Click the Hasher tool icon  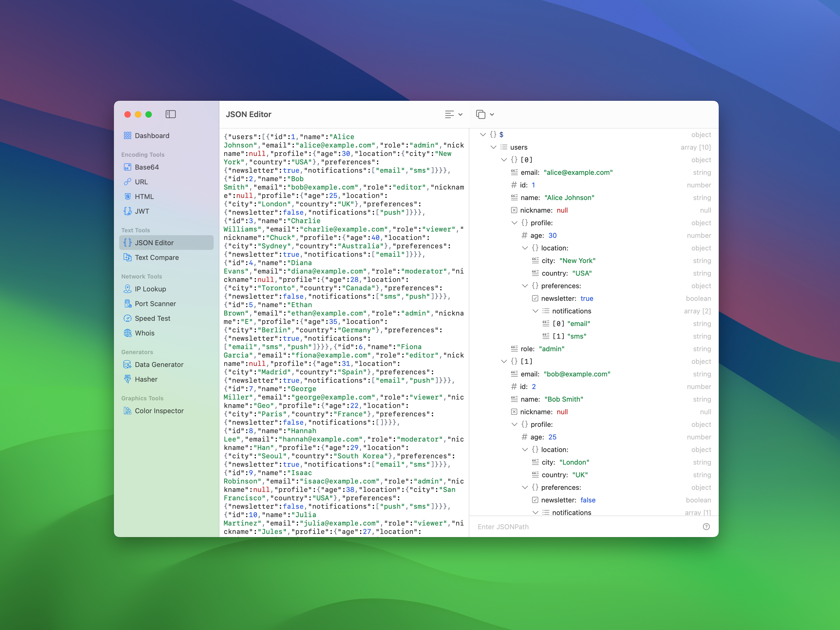pos(128,379)
